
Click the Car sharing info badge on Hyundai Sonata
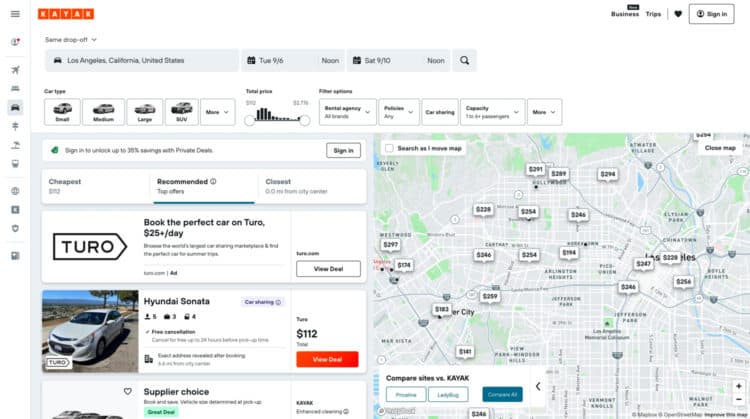(x=263, y=302)
